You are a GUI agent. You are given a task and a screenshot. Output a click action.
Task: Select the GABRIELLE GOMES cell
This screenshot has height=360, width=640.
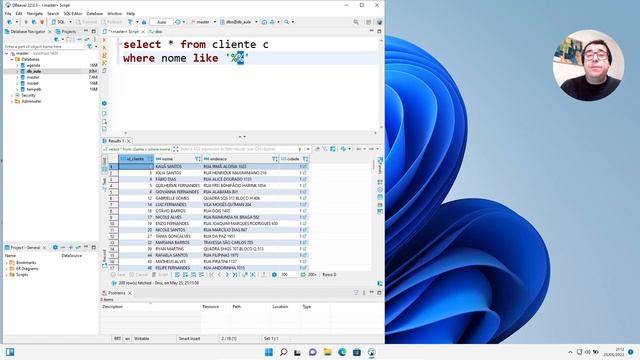178,198
